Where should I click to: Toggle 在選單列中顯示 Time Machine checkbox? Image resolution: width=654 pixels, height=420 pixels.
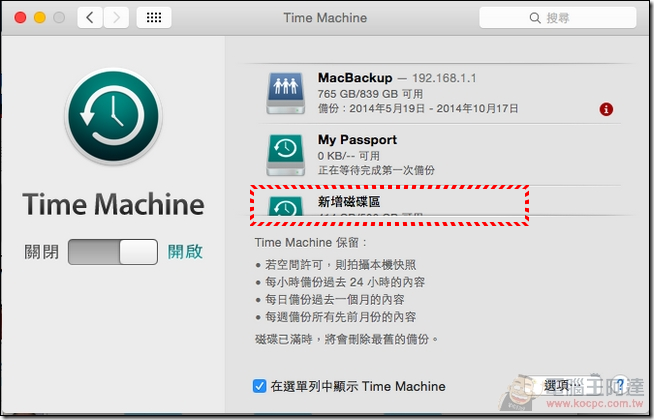(x=259, y=386)
